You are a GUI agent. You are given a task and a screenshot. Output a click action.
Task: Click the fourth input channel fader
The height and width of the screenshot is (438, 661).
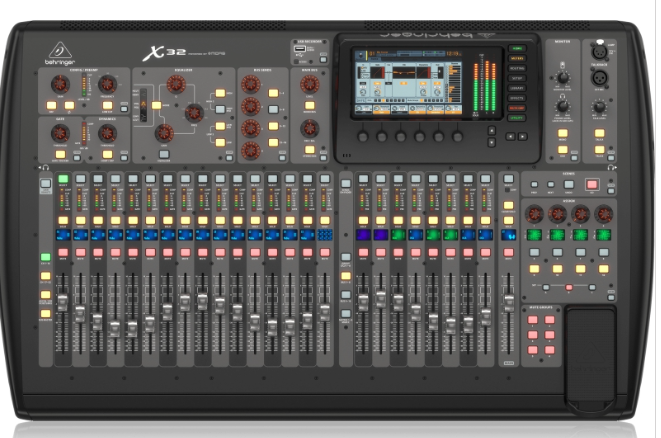[x=115, y=329]
